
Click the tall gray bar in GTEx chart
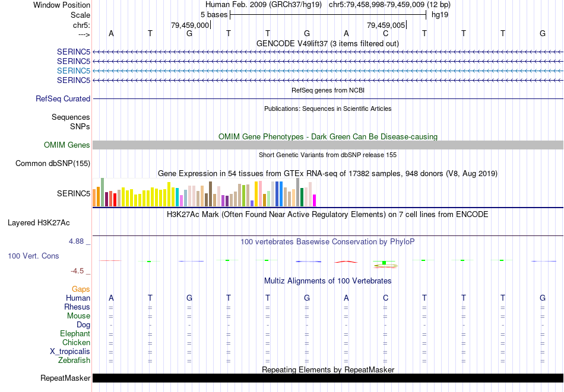click(298, 192)
